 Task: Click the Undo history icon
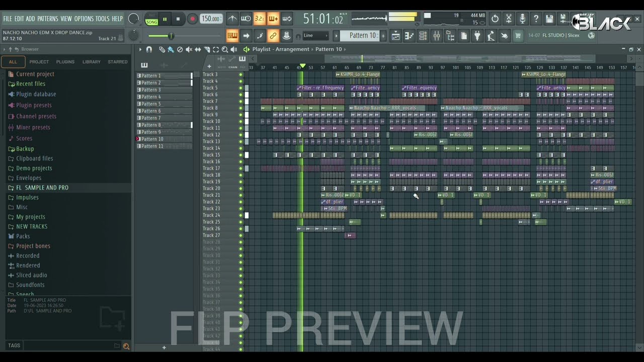click(x=495, y=19)
